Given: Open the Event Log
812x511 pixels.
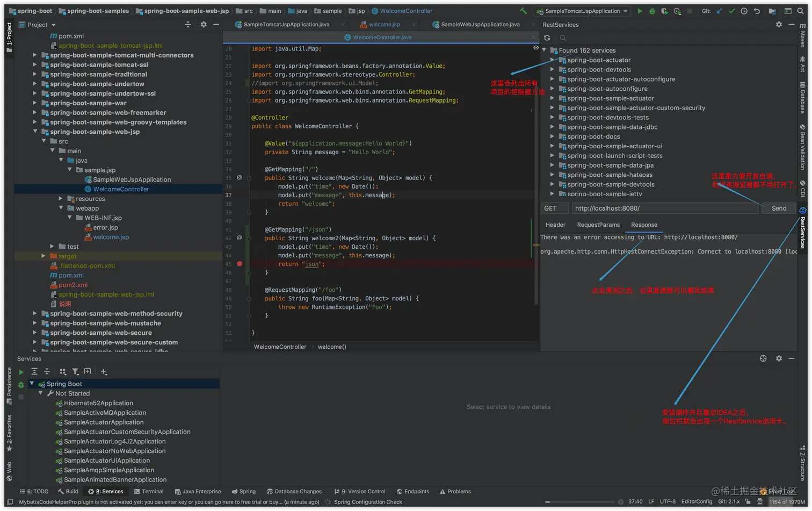Looking at the screenshot, I should (x=777, y=492).
